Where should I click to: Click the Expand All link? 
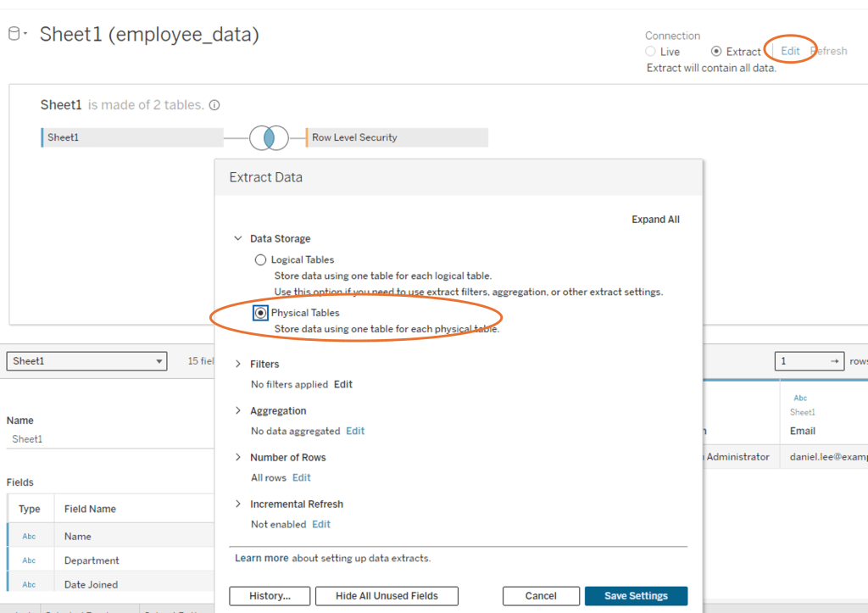pos(655,219)
